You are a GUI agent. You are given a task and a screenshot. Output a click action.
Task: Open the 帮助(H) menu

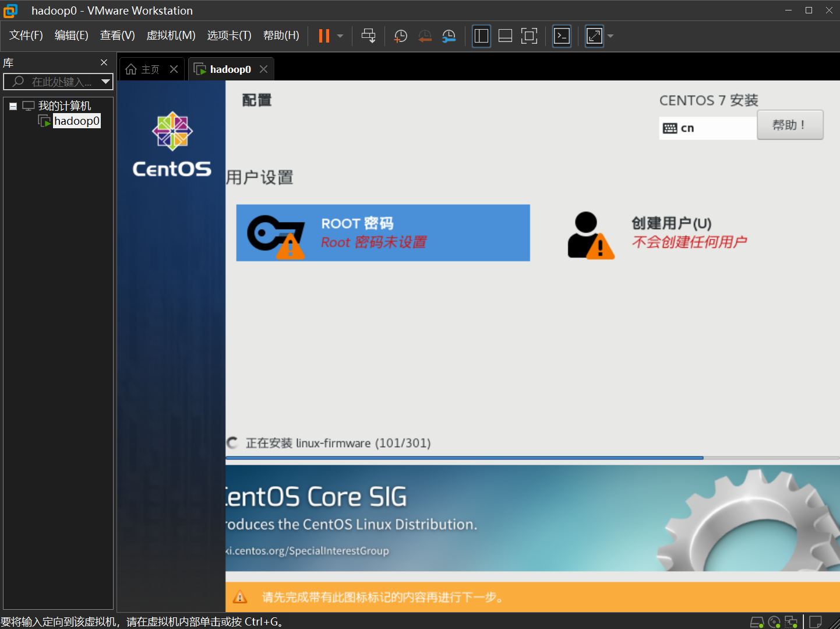[281, 36]
